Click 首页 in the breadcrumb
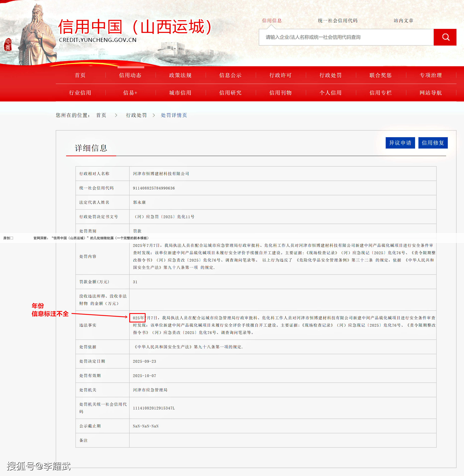Viewport: 464px width, 476px height. point(101,115)
